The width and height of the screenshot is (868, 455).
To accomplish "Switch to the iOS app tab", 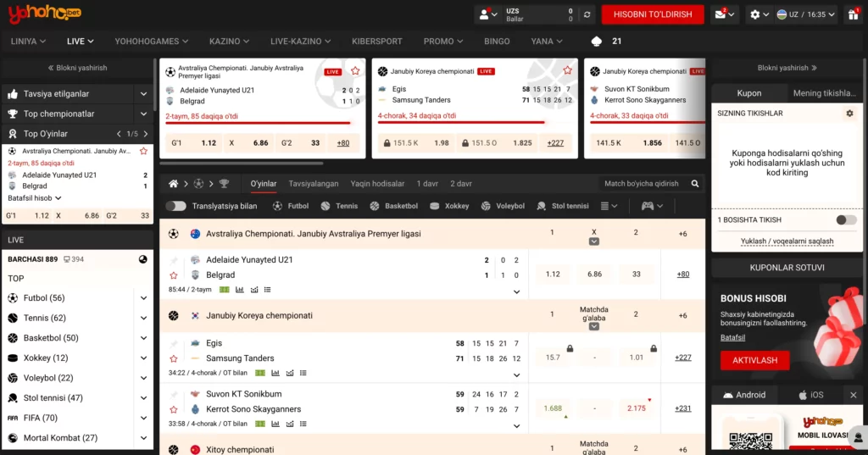I will (x=811, y=395).
